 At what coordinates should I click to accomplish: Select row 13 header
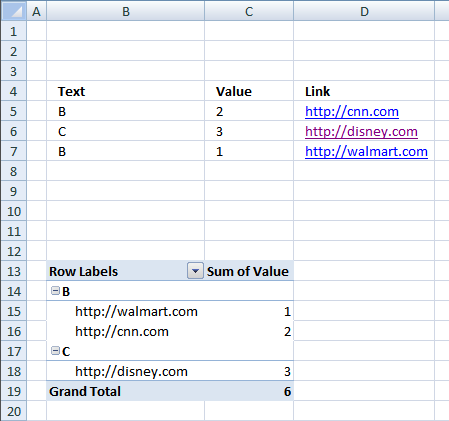pyautogui.click(x=13, y=271)
